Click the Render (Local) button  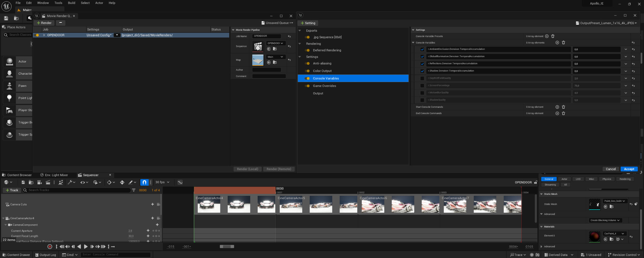coord(247,169)
